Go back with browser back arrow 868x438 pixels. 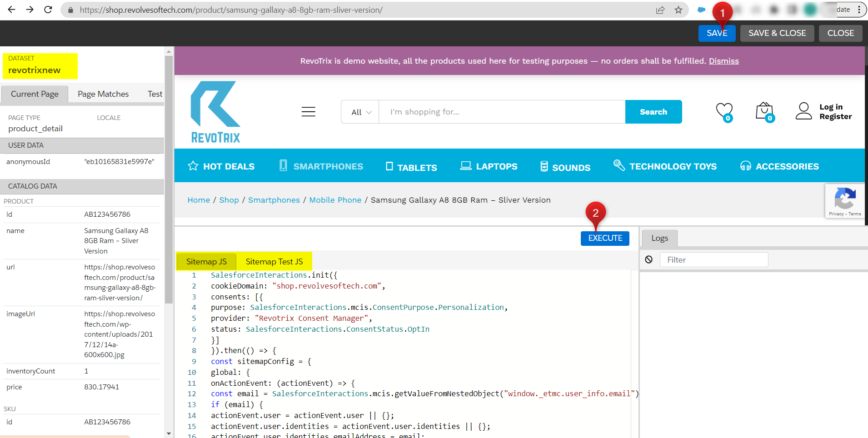tap(12, 10)
